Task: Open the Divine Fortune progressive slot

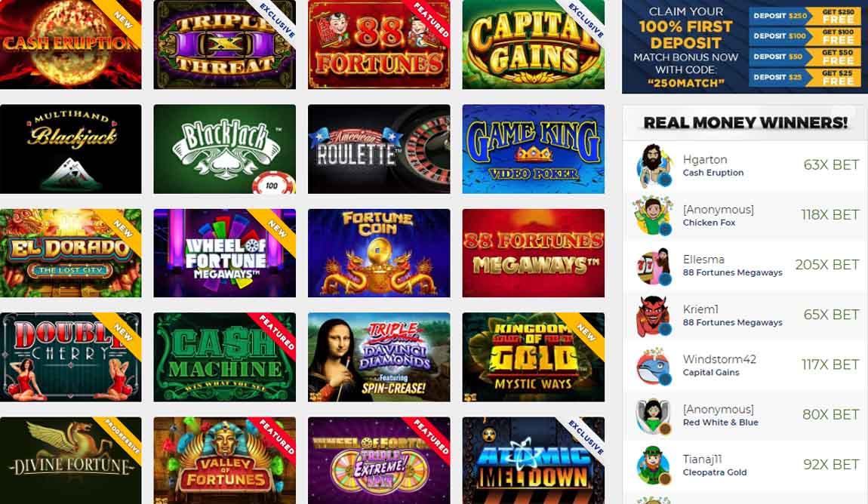Action: [70, 460]
